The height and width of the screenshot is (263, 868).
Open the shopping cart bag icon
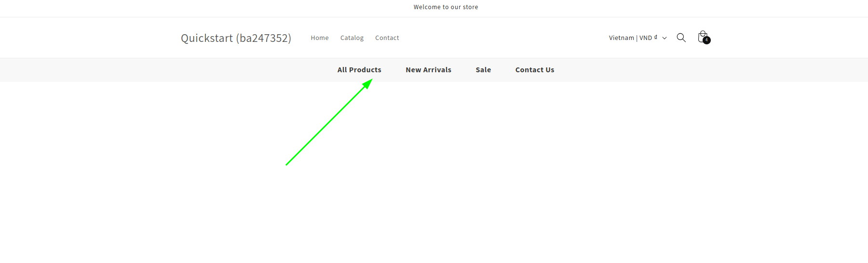(x=702, y=37)
